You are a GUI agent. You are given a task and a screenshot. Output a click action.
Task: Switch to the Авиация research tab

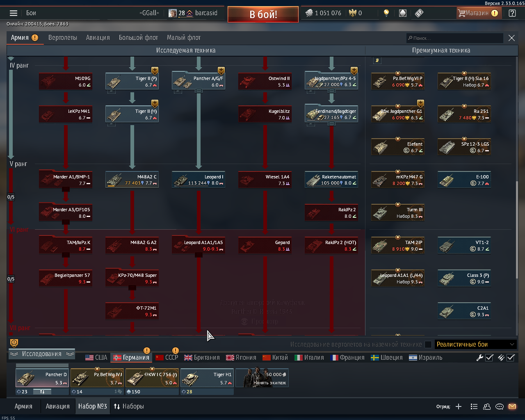click(x=98, y=38)
